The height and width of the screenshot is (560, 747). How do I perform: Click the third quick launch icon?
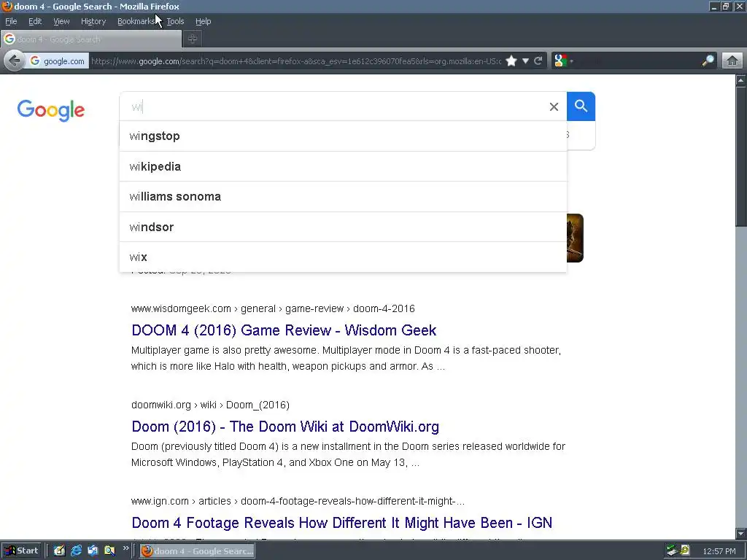pyautogui.click(x=93, y=551)
